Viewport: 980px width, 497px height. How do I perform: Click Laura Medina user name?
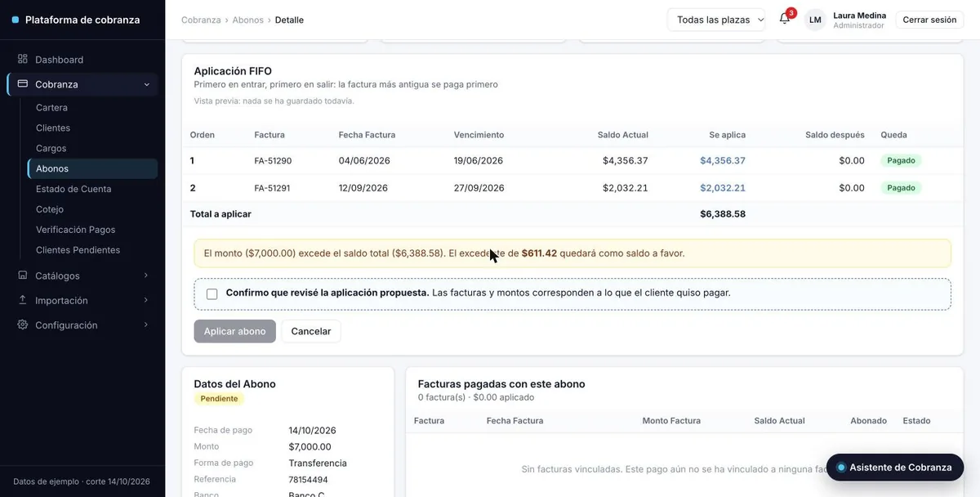(x=859, y=16)
